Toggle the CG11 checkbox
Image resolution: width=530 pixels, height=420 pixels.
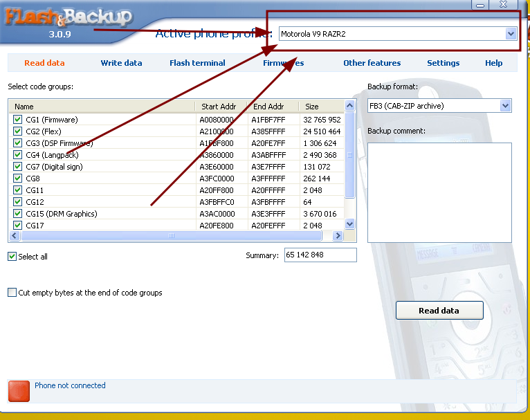click(x=17, y=190)
